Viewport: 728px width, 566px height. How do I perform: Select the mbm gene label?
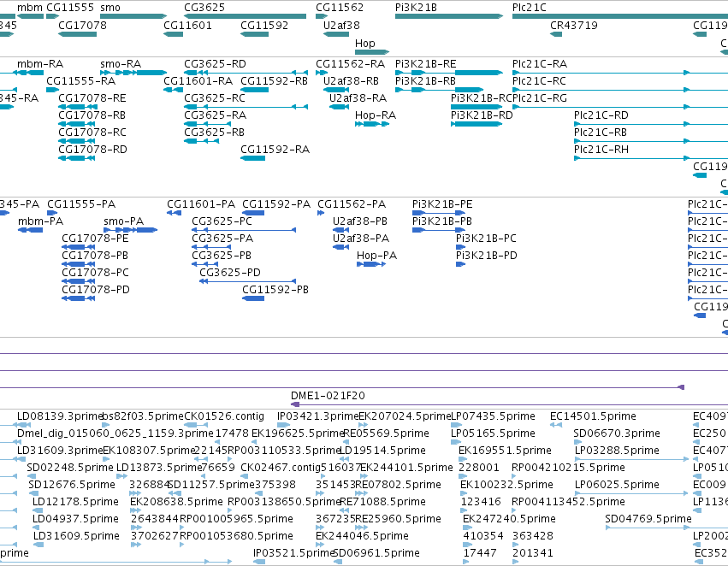click(x=30, y=8)
